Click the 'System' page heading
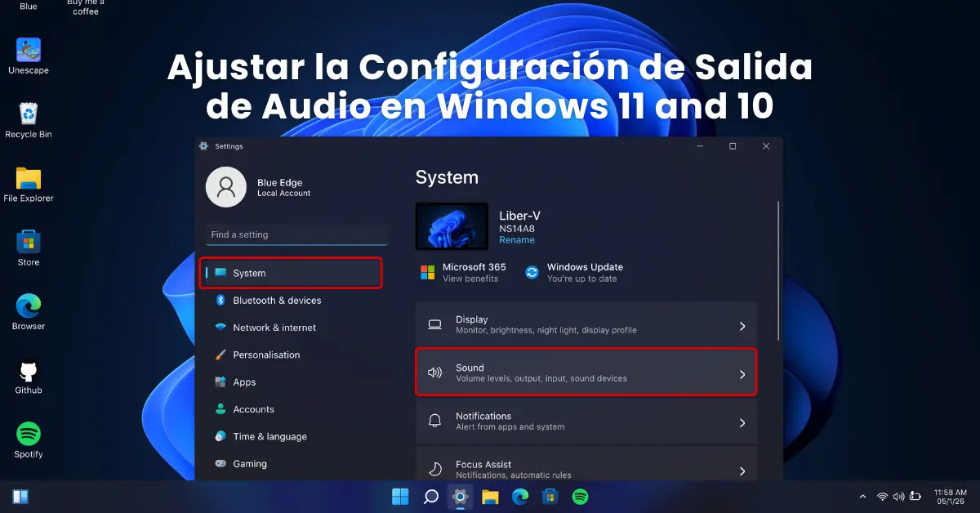 [x=447, y=177]
